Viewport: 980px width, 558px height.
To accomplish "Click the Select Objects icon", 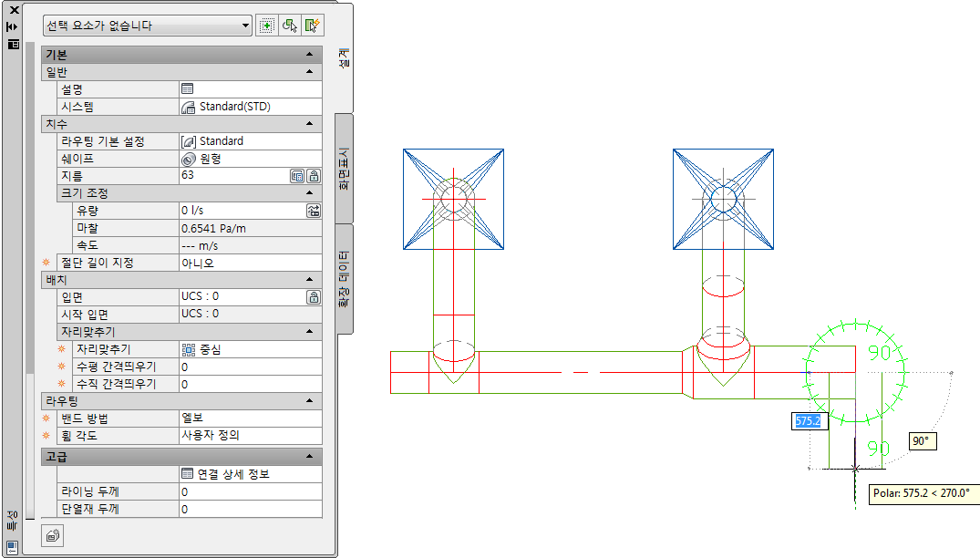I will click(289, 26).
